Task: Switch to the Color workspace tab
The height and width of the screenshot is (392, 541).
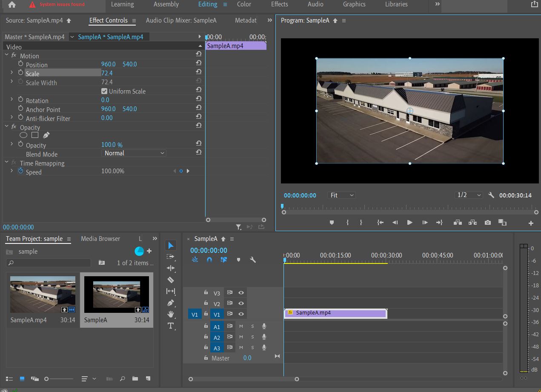Action: 244,4
